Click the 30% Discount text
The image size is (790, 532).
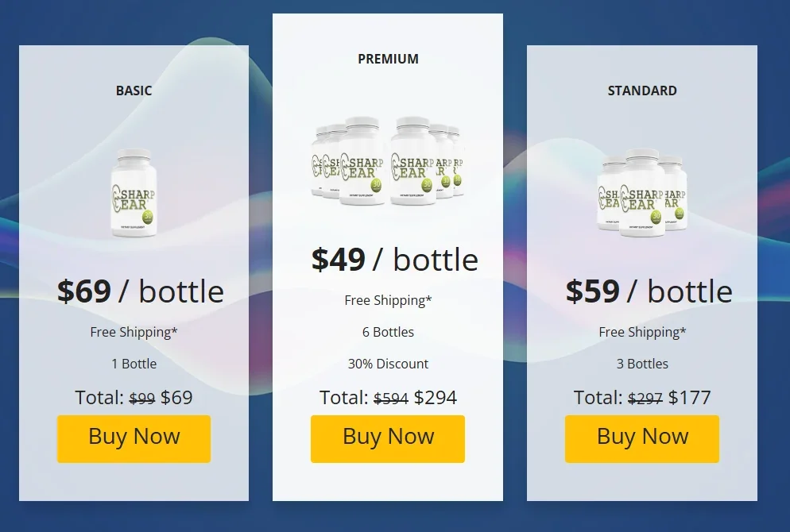388,364
